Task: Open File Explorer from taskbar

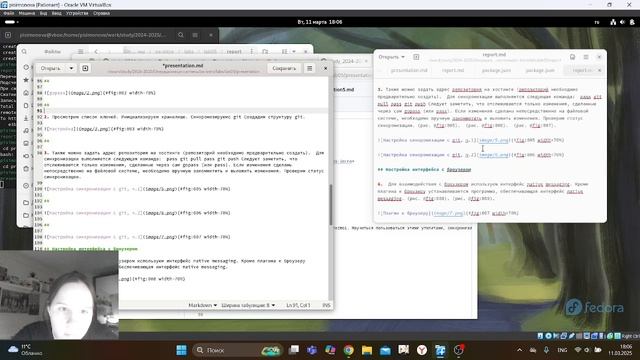Action: [367, 350]
